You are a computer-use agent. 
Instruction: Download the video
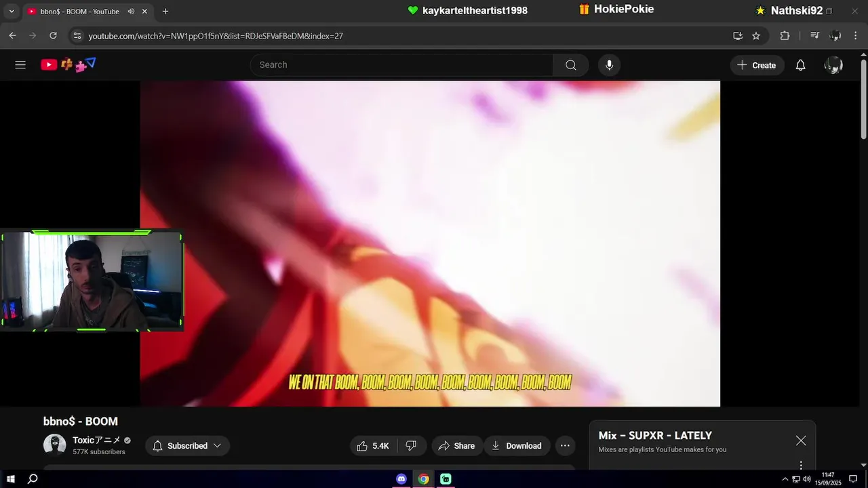(517, 445)
